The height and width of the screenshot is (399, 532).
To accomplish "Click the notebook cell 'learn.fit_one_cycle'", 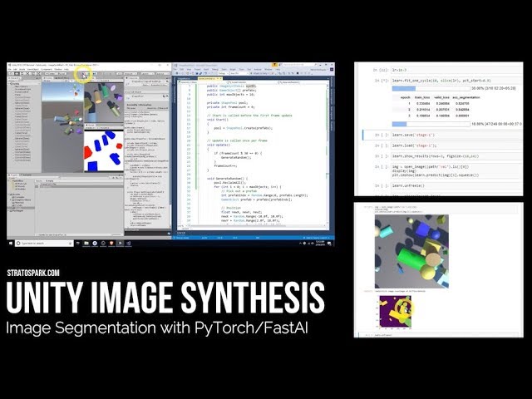I will (456, 81).
